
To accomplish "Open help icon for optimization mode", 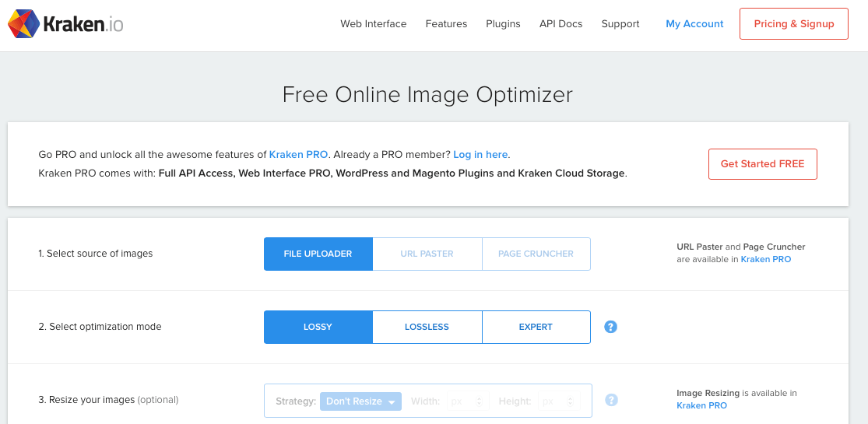I will click(x=610, y=327).
